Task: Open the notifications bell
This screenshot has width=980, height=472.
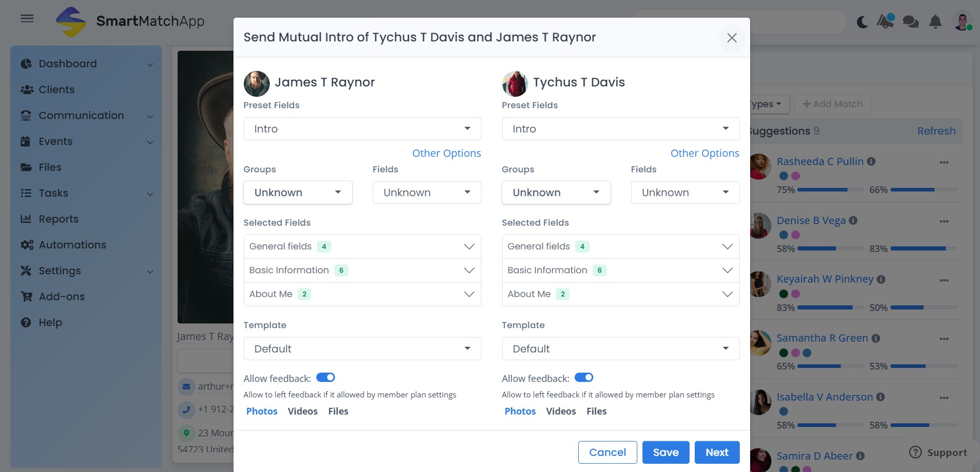Action: coord(935,22)
